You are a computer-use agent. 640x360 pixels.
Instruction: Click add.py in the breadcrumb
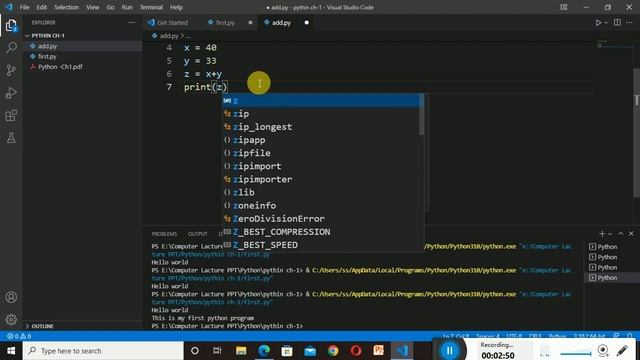point(169,36)
